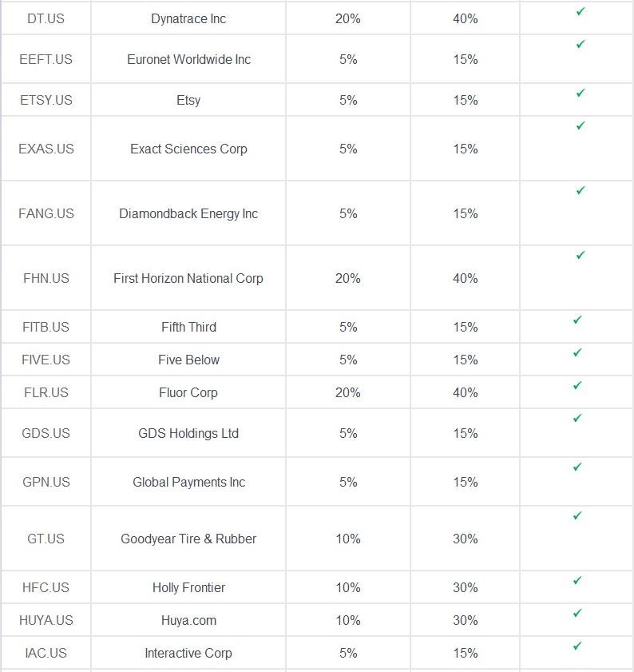634x672 pixels.
Task: Click the Global Payments Inc name
Action: 188,482
